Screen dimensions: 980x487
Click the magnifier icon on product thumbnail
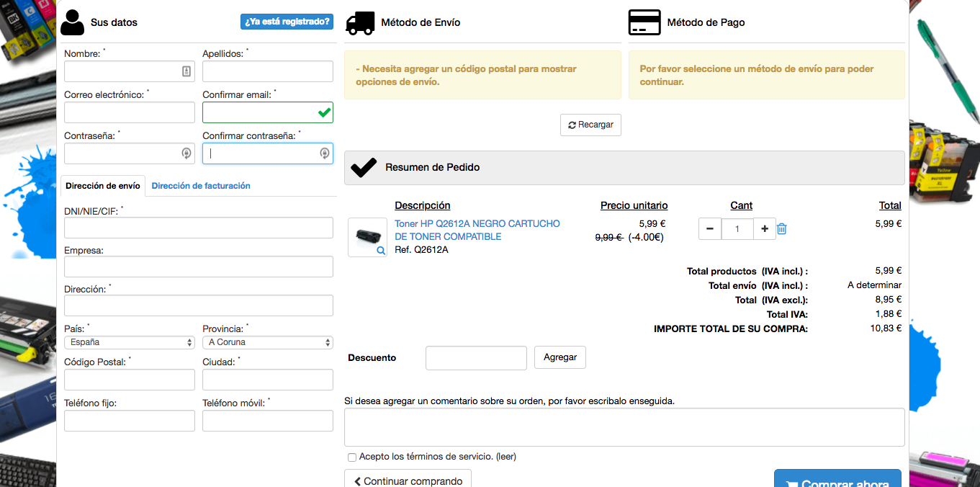coord(381,251)
